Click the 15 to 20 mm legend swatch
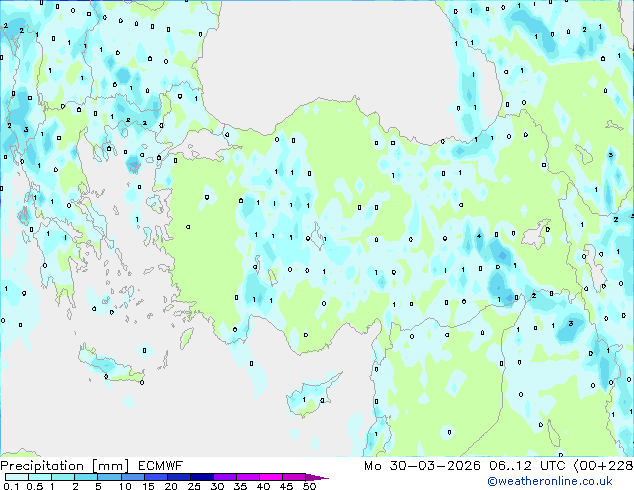Screen dimensions: 634x490 point(155,477)
